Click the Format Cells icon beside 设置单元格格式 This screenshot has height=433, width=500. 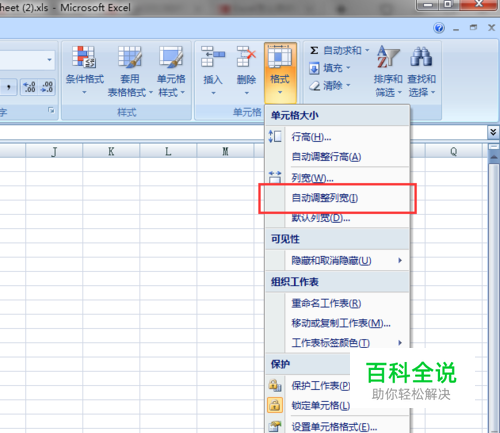click(275, 426)
